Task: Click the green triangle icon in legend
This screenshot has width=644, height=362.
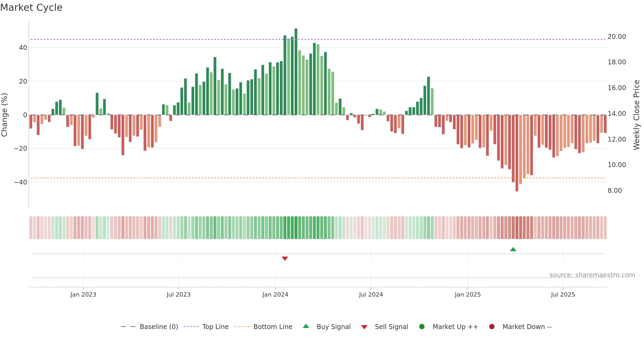Action: click(x=306, y=326)
